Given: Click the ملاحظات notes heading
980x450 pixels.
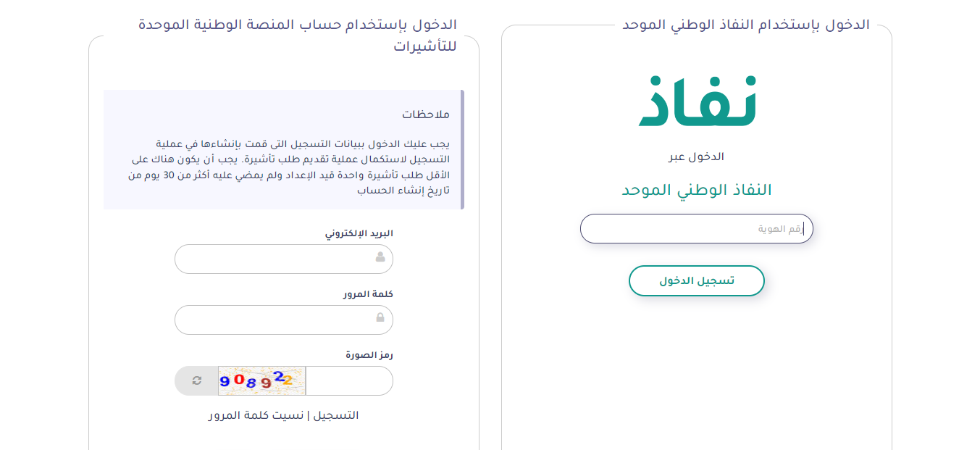Looking at the screenshot, I should [x=426, y=114].
